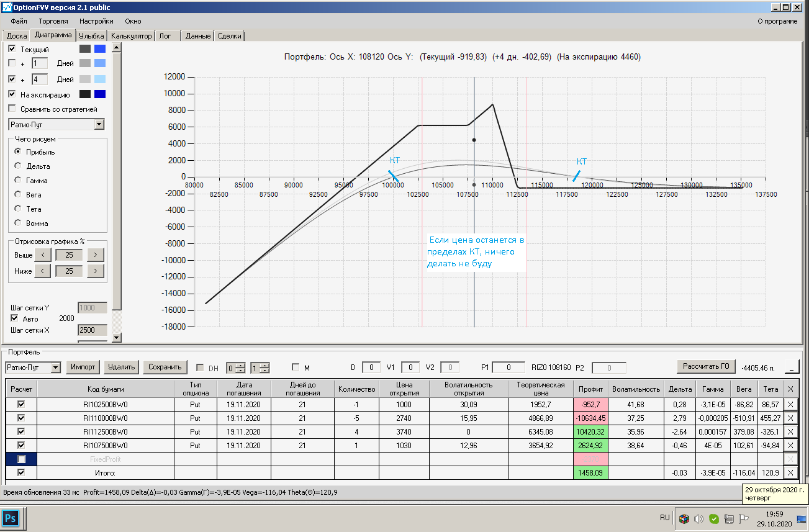Open the Настройки menu
The width and height of the screenshot is (809, 532).
[x=96, y=21]
